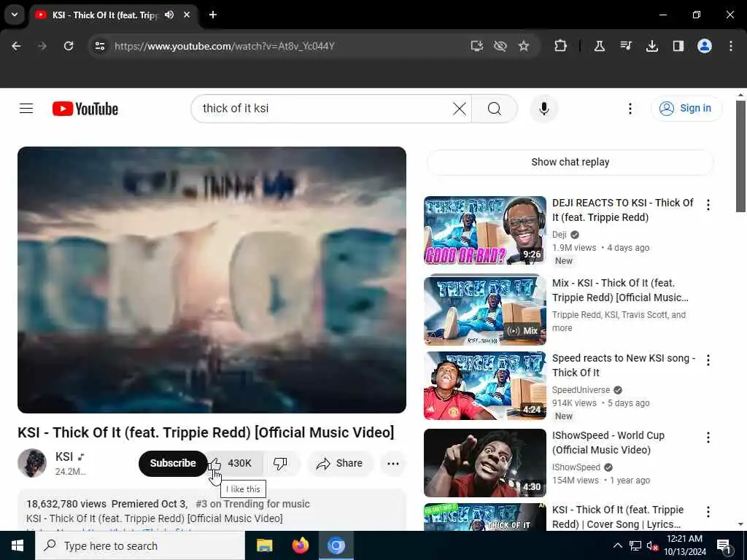Click the main video player
The width and height of the screenshot is (747, 560).
pos(212,280)
